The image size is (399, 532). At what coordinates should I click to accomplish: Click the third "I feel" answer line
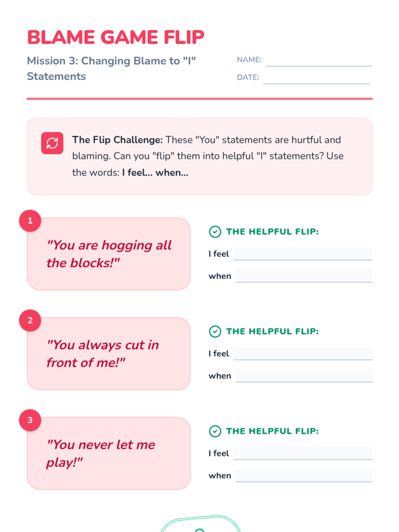[x=303, y=454]
